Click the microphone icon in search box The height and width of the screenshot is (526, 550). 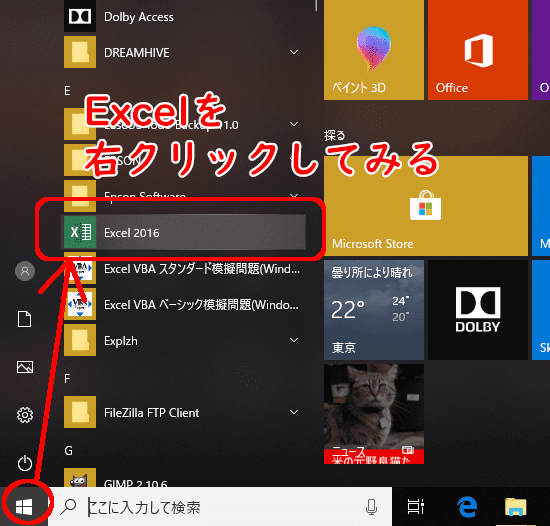pyautogui.click(x=371, y=507)
